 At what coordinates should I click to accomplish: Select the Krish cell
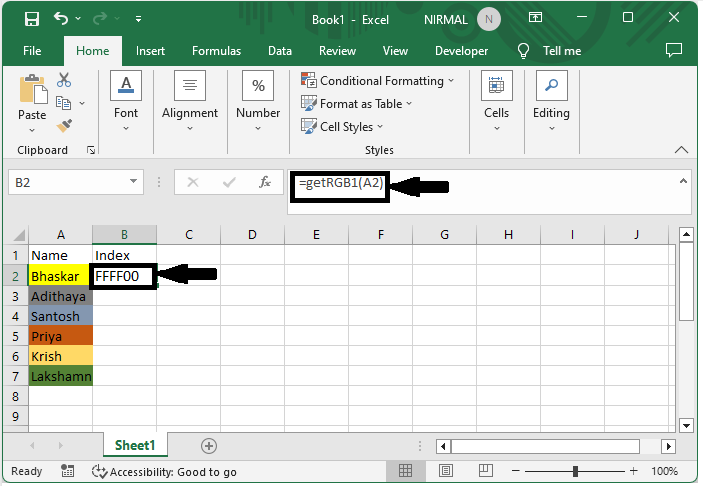61,356
